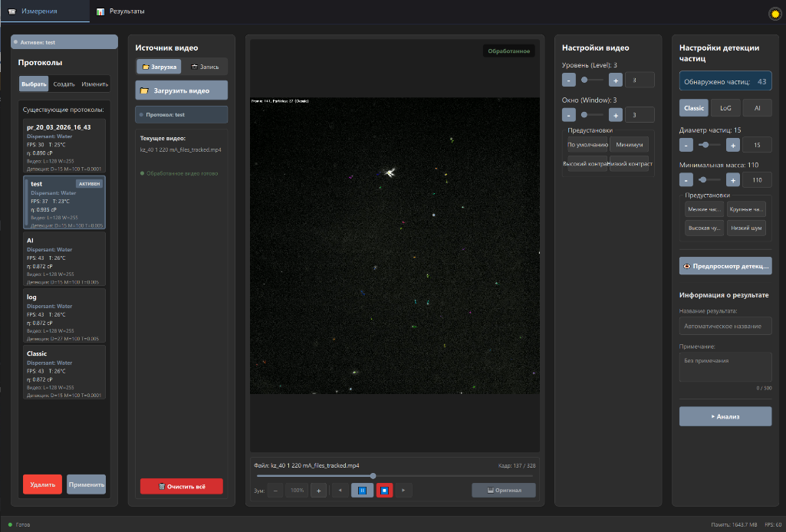Zoom out the video with the minus button
Screen dimensions: 786x532
(275, 491)
